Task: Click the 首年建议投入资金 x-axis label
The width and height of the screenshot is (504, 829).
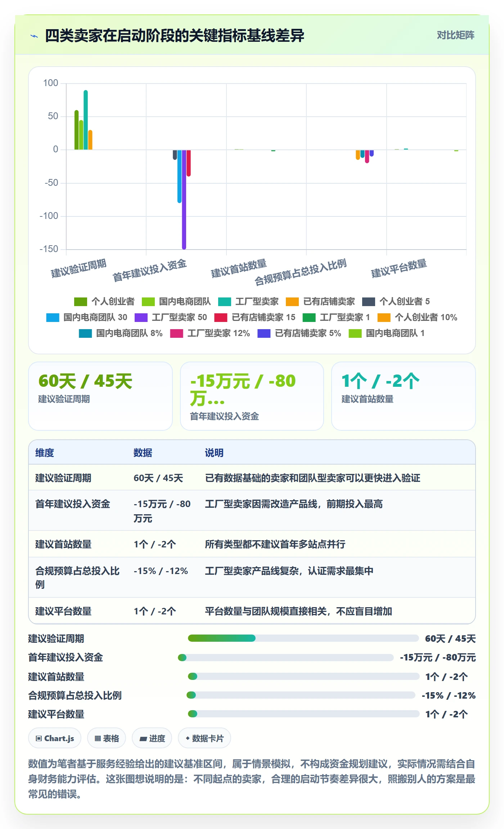Action: click(x=149, y=270)
